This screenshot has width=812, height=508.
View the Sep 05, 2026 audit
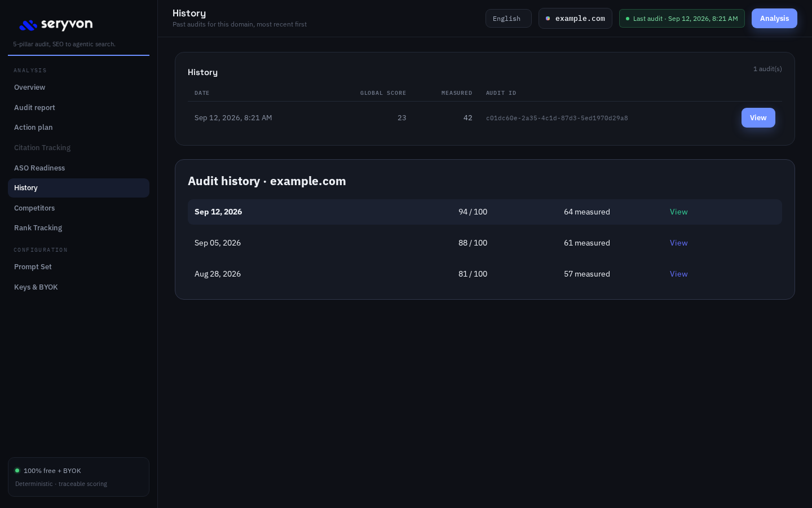click(x=678, y=243)
